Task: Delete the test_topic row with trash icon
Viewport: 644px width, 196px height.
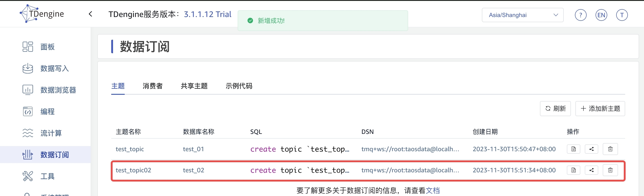Action: [x=610, y=149]
